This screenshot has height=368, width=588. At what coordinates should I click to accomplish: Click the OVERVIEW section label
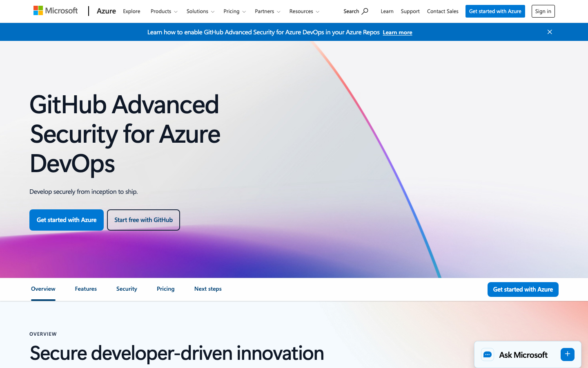pos(43,334)
